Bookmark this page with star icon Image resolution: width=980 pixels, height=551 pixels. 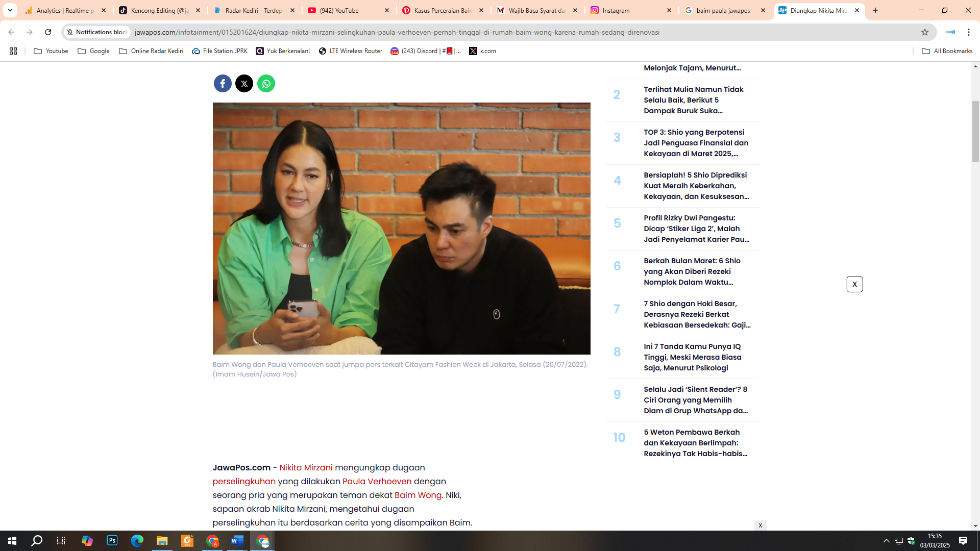coord(925,32)
